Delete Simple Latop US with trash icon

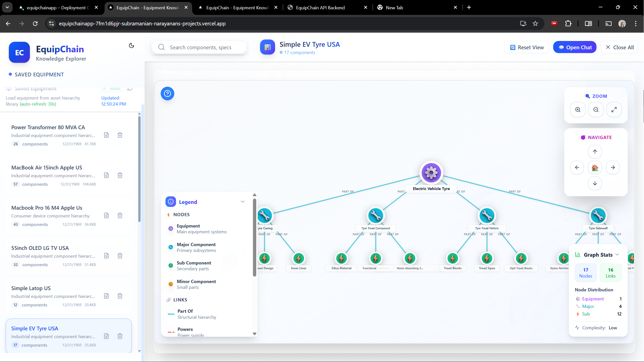coord(120,296)
